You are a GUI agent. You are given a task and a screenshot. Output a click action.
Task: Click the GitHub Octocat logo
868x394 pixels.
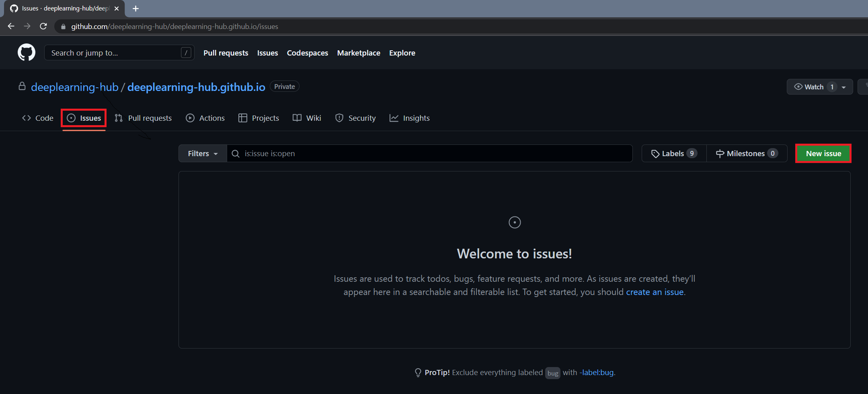[x=27, y=53]
